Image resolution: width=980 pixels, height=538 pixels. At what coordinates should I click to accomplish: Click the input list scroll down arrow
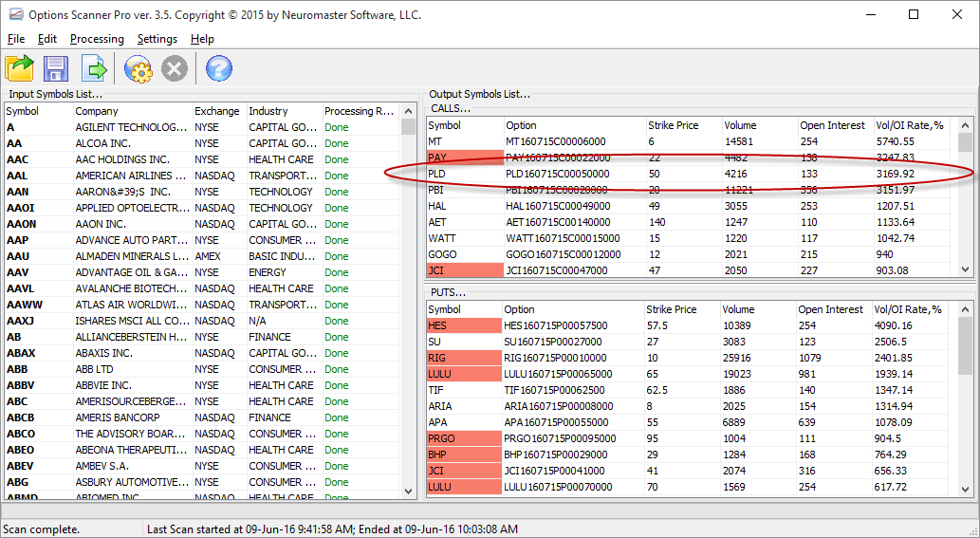(408, 492)
